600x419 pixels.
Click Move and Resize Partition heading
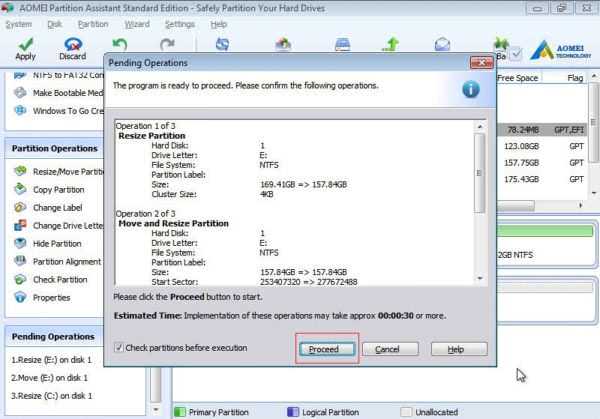(x=173, y=223)
